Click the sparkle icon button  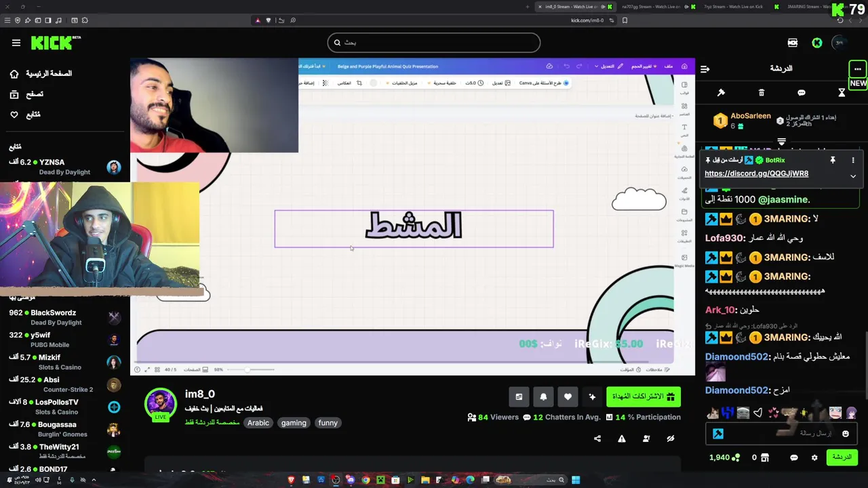[592, 396]
